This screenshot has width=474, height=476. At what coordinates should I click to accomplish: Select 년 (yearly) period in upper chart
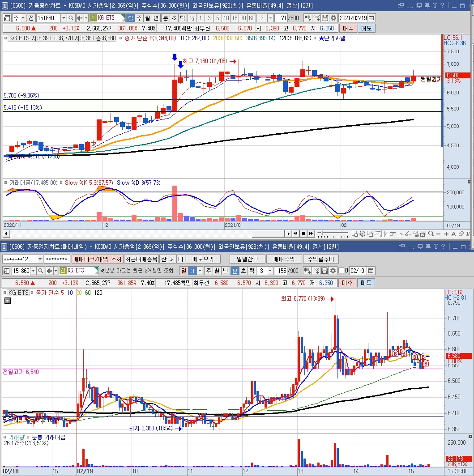156,18
